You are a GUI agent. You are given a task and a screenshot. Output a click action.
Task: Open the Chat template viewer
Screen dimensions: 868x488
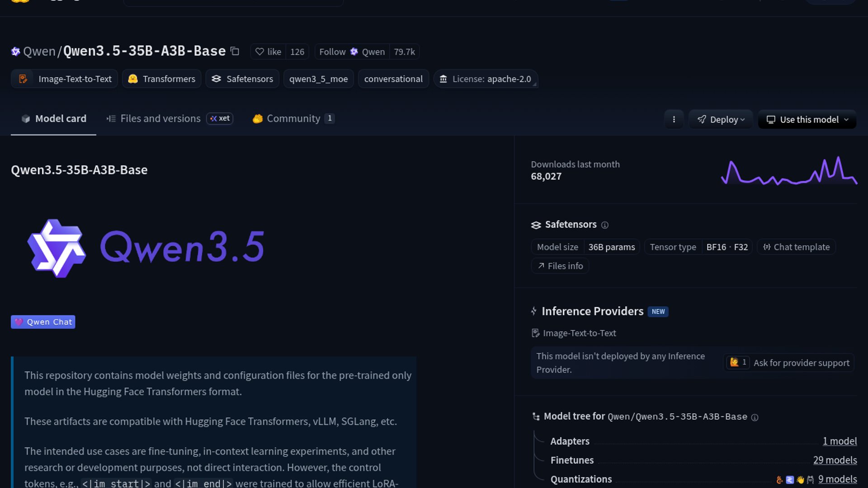(796, 247)
